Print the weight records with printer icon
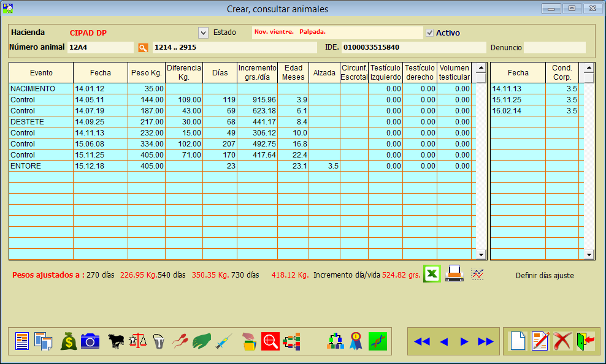Viewport: 606px width, 364px height. 454,274
